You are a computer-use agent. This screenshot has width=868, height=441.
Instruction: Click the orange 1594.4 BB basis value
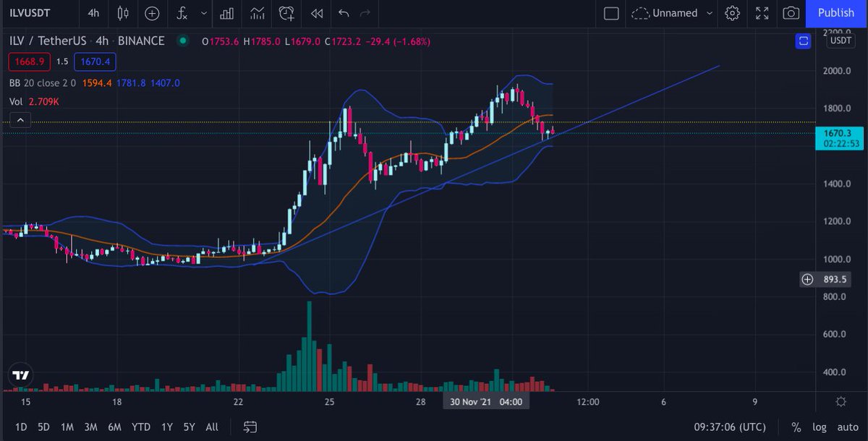click(97, 83)
